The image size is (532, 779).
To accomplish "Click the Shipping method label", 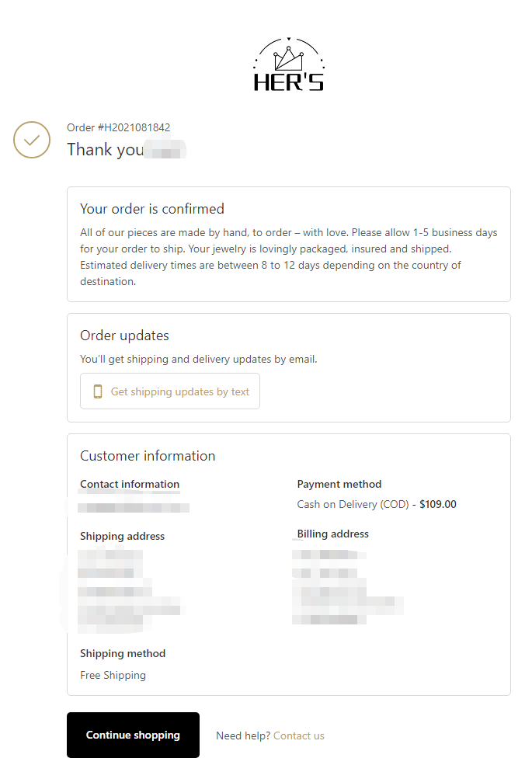I will coord(123,653).
